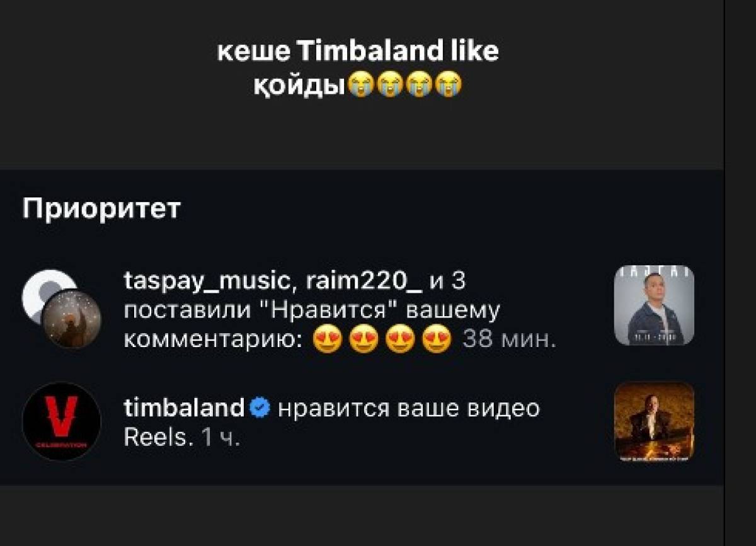The height and width of the screenshot is (546, 756).
Task: Visit the timbaland username link
Action: coord(184,409)
